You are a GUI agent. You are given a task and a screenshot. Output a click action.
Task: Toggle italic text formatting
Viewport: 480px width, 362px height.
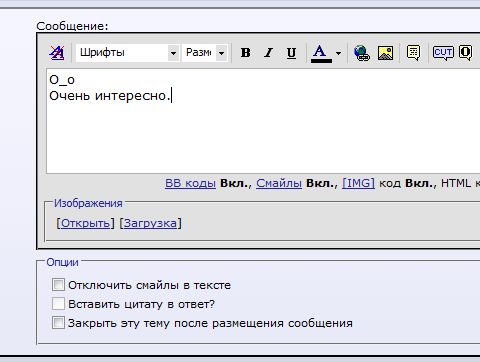coord(268,53)
